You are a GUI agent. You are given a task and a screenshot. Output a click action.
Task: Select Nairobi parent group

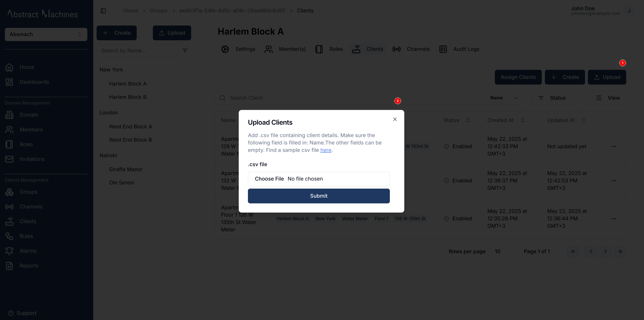108,155
